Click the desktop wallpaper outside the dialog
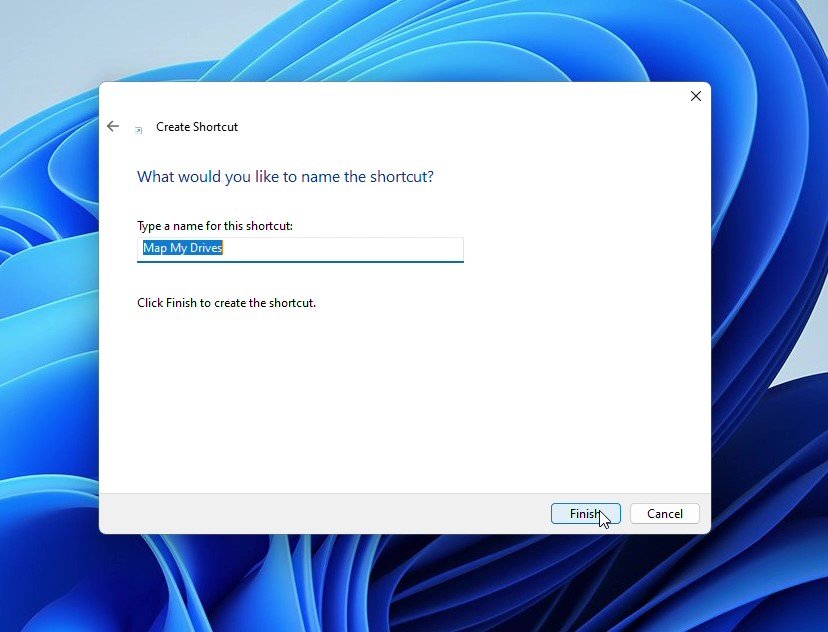This screenshot has height=632, width=828. tap(50, 400)
